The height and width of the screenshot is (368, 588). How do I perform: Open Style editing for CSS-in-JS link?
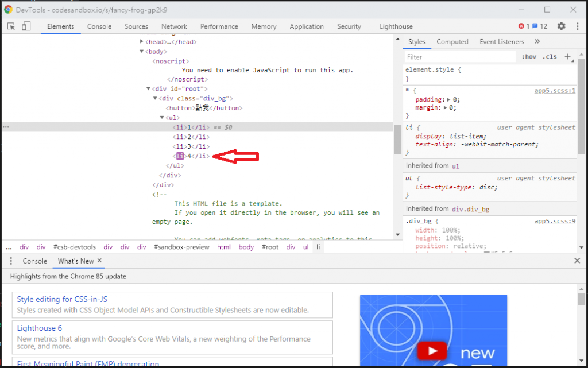62,299
